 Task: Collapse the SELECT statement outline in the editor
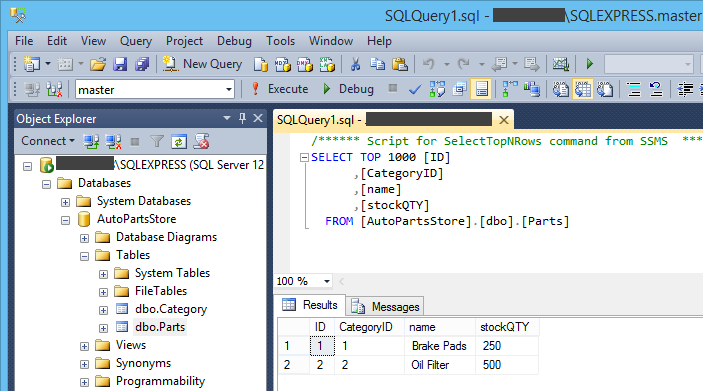pyautogui.click(x=304, y=157)
